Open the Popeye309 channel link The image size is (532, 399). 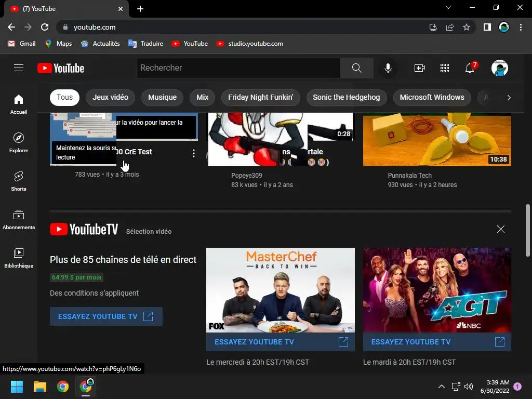(x=247, y=176)
